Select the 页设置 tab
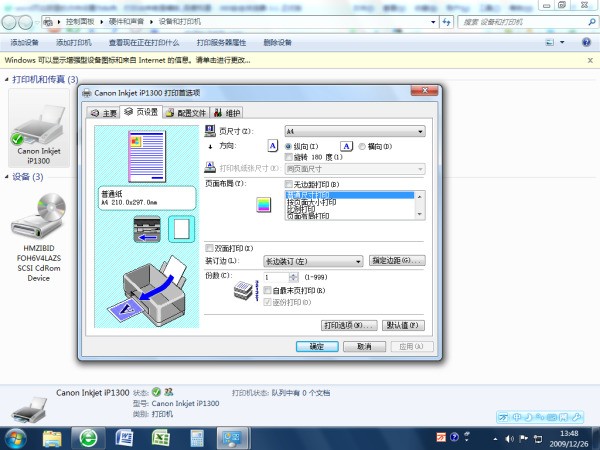The image size is (600, 450). tap(141, 112)
